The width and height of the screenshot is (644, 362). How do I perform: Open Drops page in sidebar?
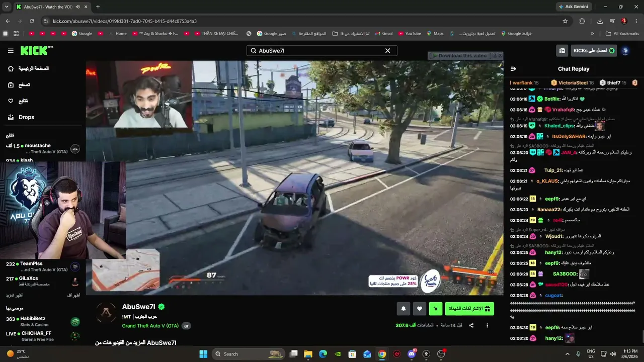(21, 117)
